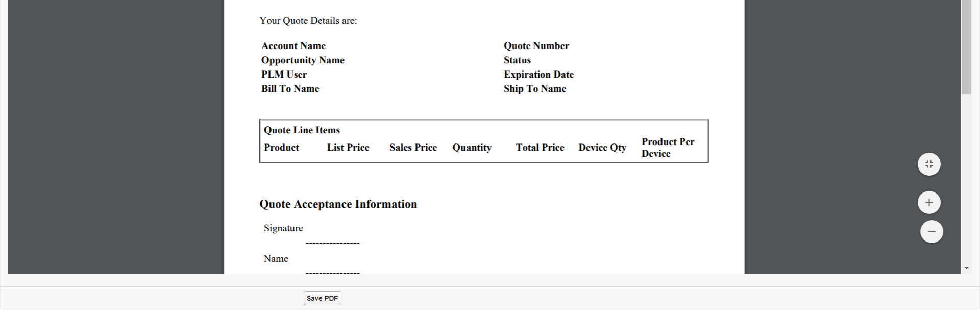The image size is (980, 313).
Task: Click the Product column header
Action: click(281, 148)
